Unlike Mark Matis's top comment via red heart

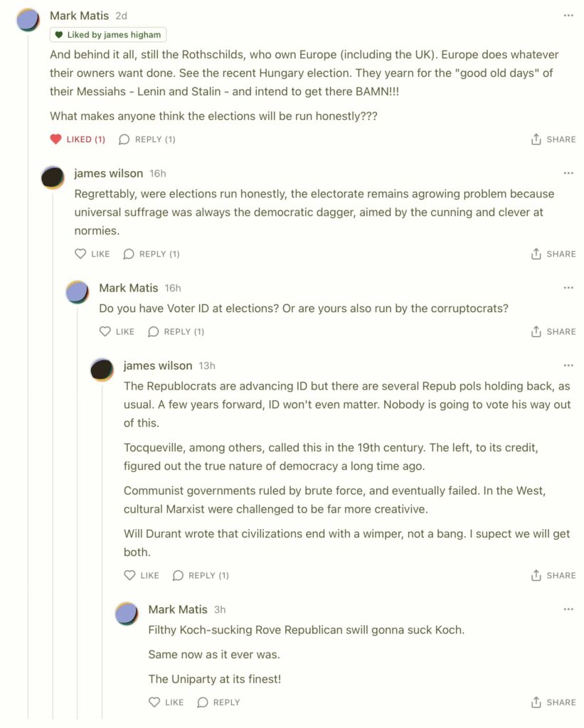pos(56,139)
